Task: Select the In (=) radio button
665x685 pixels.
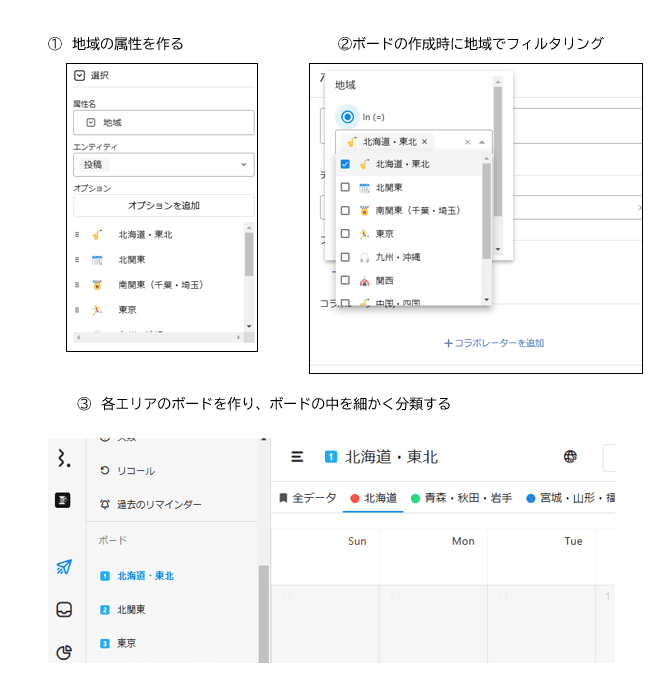Action: [x=347, y=116]
